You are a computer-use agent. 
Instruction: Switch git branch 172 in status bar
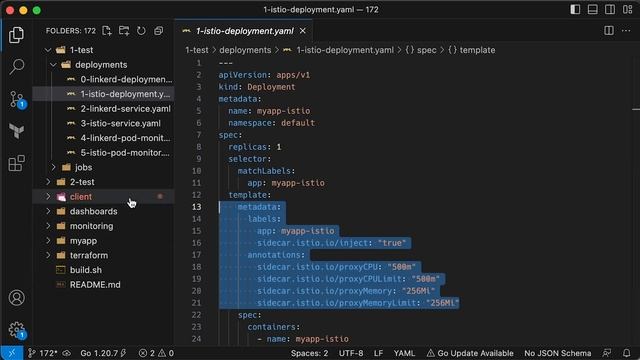[42, 353]
